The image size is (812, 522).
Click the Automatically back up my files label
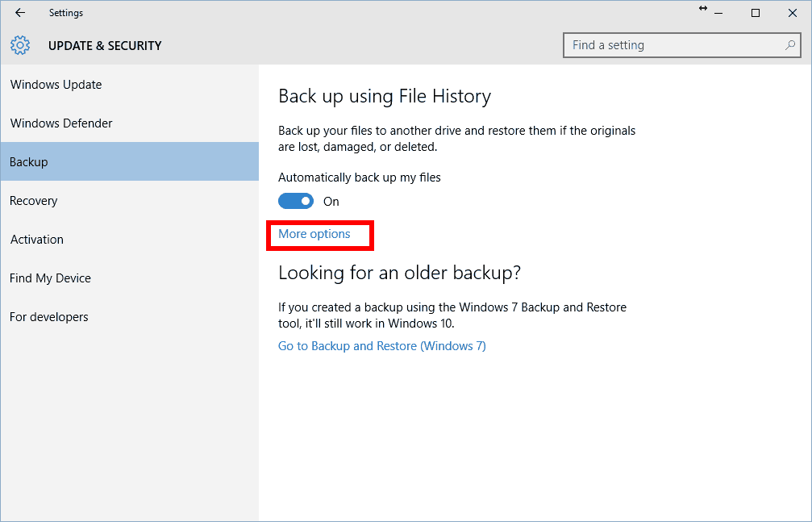360,177
